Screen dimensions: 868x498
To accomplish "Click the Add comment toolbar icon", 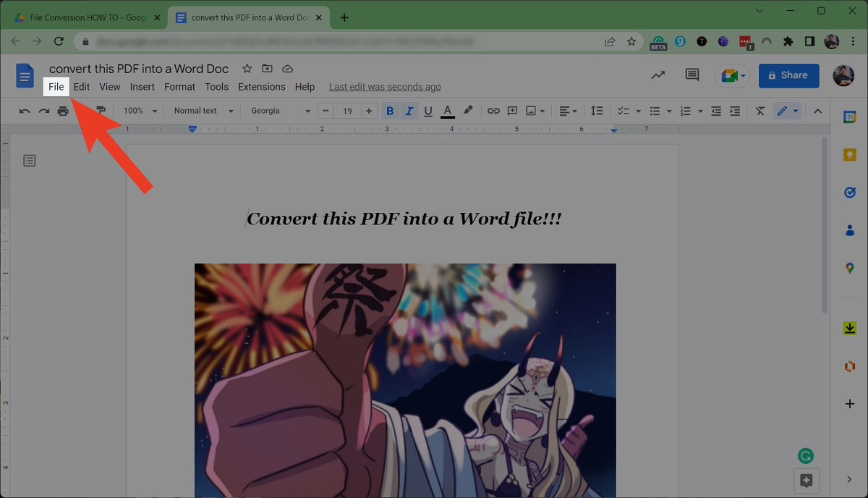I will point(512,111).
